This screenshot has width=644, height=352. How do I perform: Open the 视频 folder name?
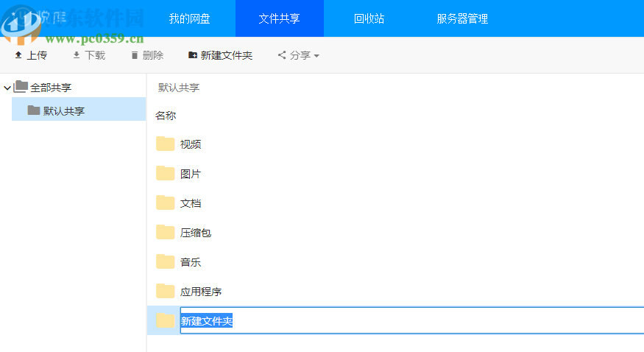click(191, 144)
